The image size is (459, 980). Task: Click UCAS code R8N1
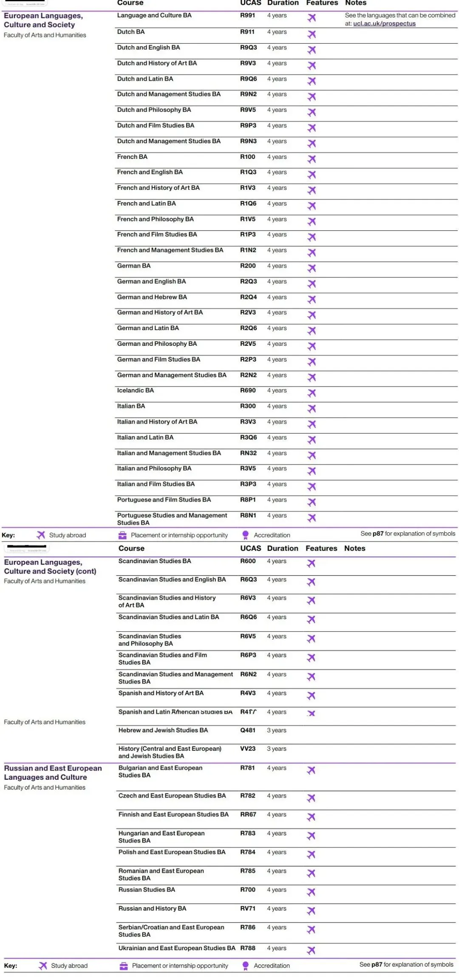(248, 516)
